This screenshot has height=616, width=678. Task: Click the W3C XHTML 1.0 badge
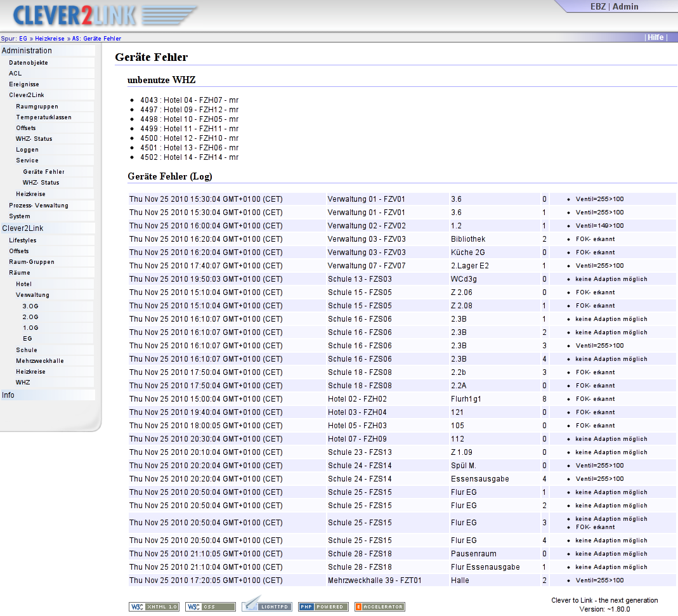coord(154,606)
